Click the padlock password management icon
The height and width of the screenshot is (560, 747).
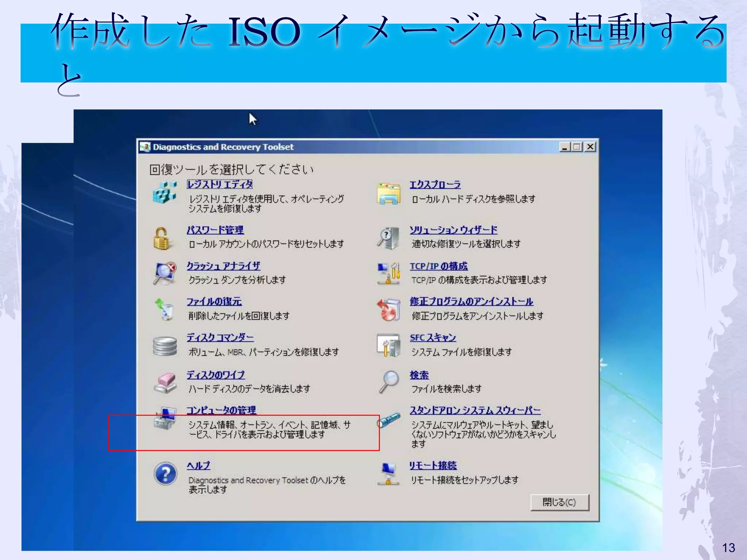point(162,238)
